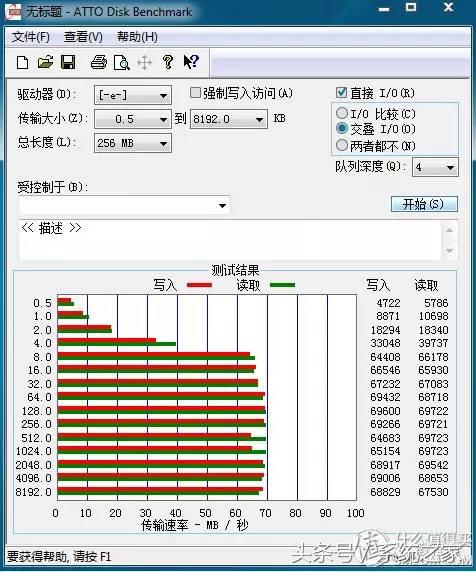Click the 1024.0 row label in chart
The image size is (476, 572).
point(34,451)
